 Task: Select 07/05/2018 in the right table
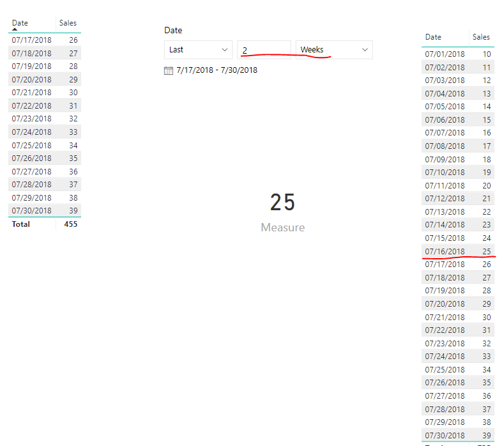445,107
